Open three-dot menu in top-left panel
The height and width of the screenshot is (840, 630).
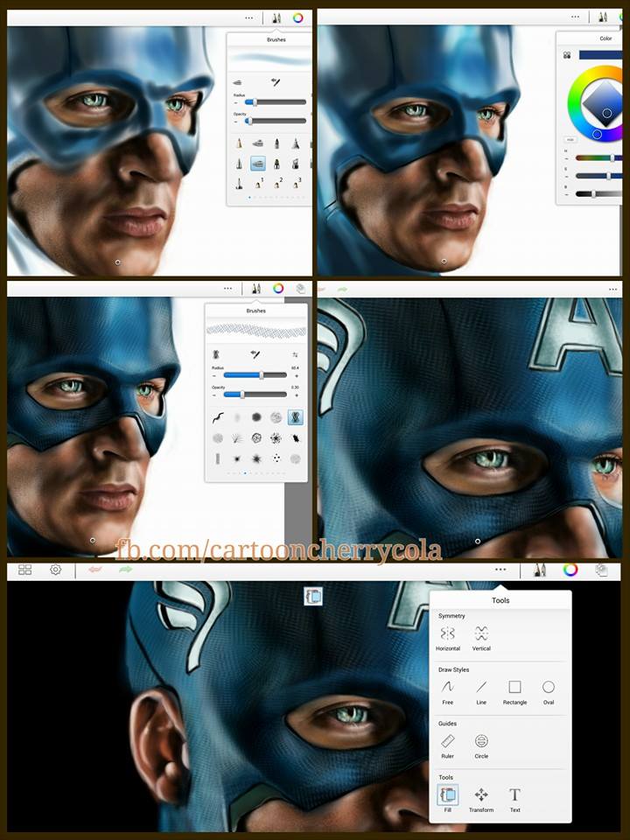tap(249, 17)
